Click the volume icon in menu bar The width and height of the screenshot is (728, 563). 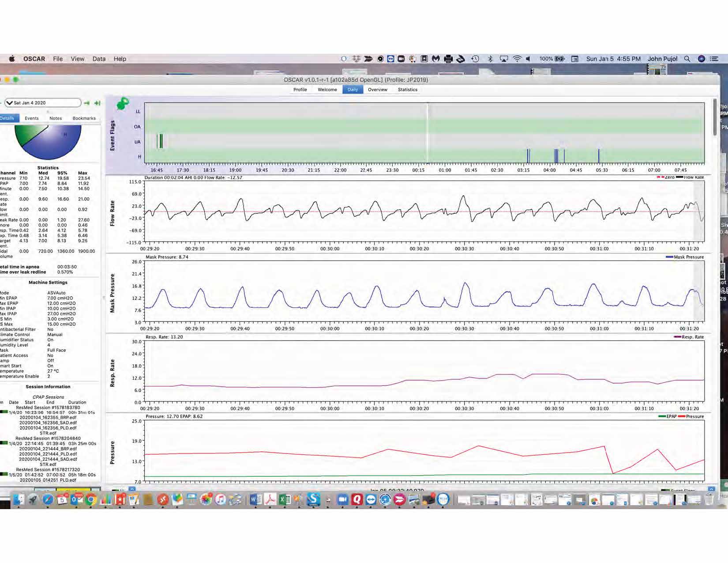pos(528,59)
